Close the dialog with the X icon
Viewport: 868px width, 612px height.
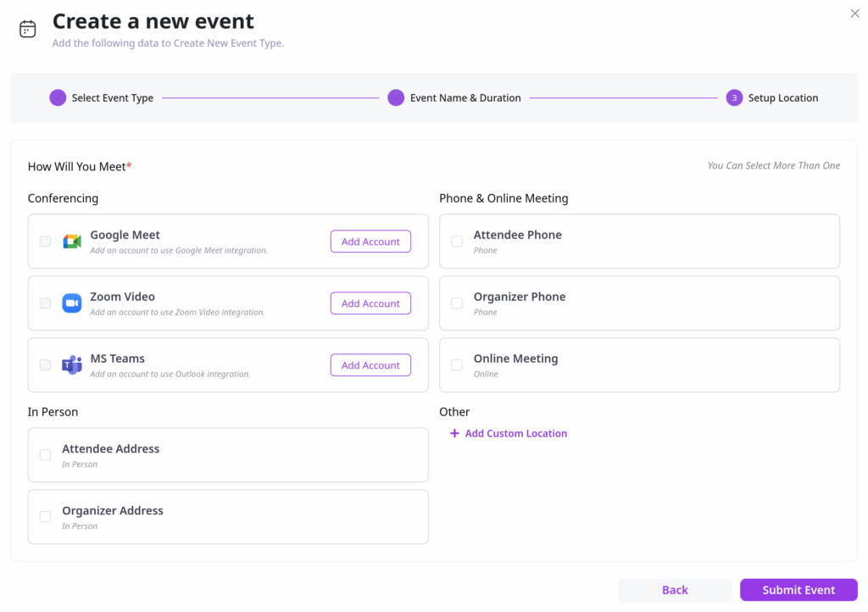click(x=854, y=14)
